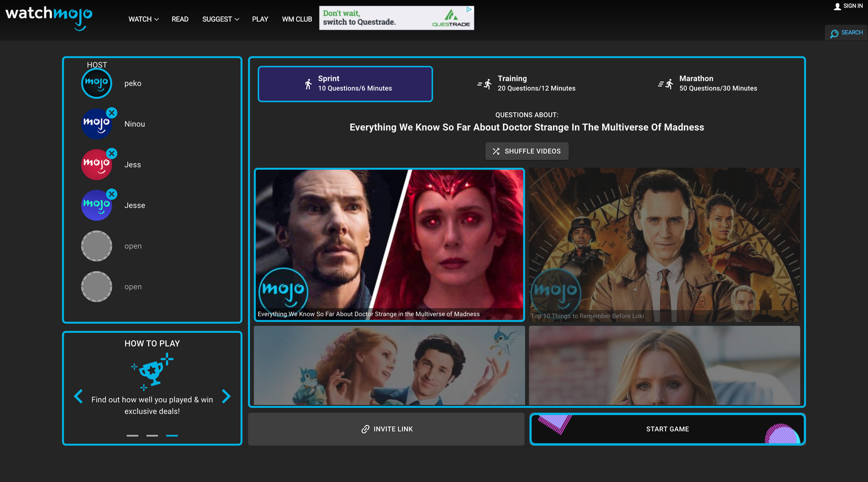Go to previous How To Play tip
Image resolution: width=868 pixels, height=482 pixels.
pyautogui.click(x=79, y=396)
